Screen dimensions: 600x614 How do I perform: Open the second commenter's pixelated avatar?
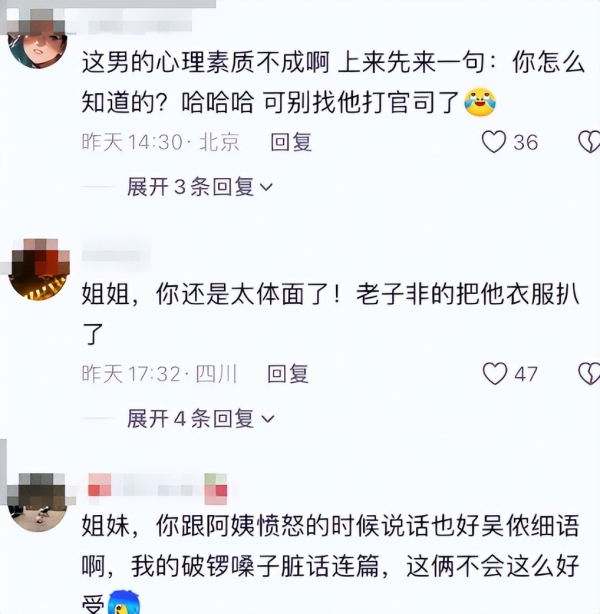tap(39, 270)
